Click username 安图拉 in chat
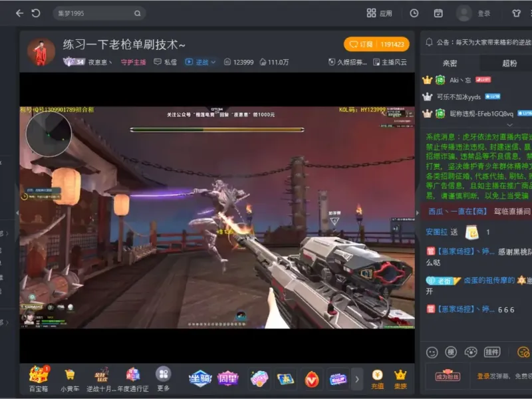This screenshot has height=399, width=532. [x=436, y=232]
